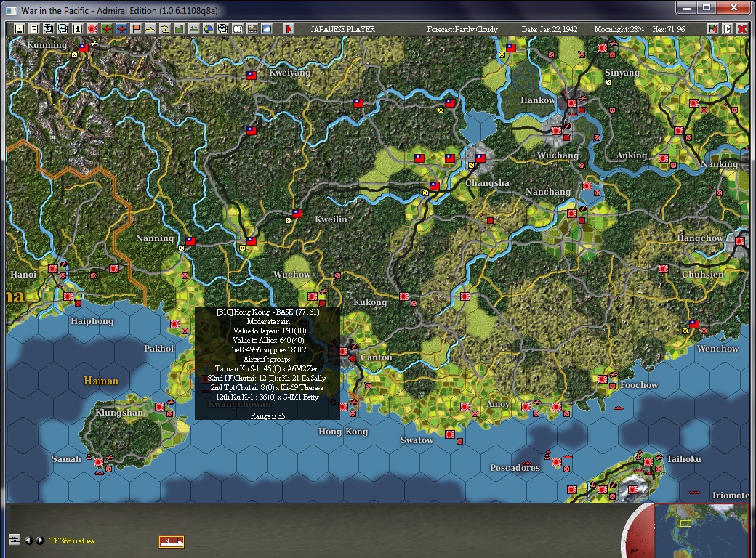The width and height of the screenshot is (756, 558).
Task: Click the globe toolbar icon
Action: pos(208,29)
